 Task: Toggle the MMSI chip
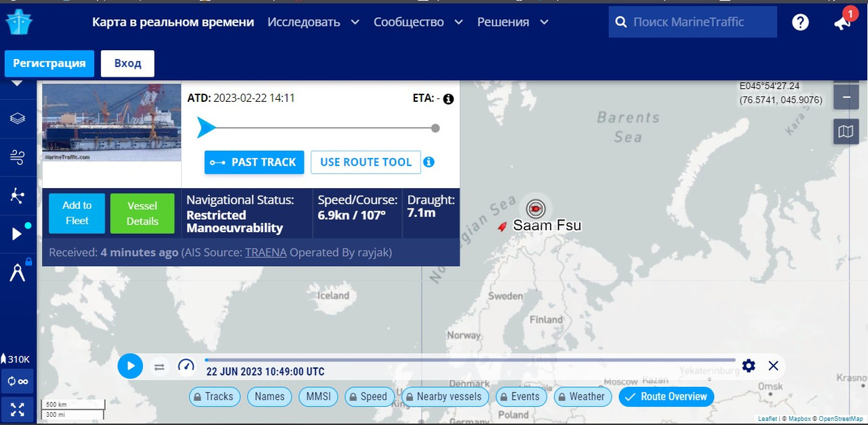[x=318, y=396]
